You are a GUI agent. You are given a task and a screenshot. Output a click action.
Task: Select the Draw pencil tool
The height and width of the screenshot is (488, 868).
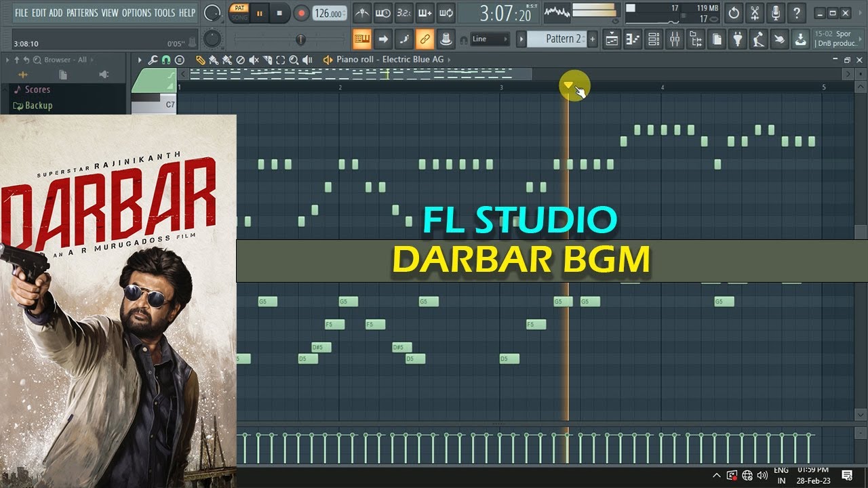coord(201,60)
